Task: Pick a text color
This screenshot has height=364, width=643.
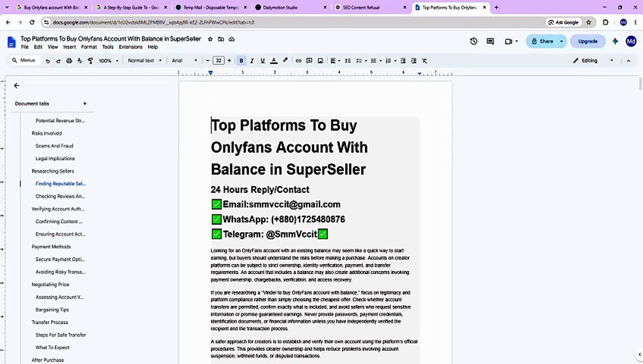Action: (274, 61)
